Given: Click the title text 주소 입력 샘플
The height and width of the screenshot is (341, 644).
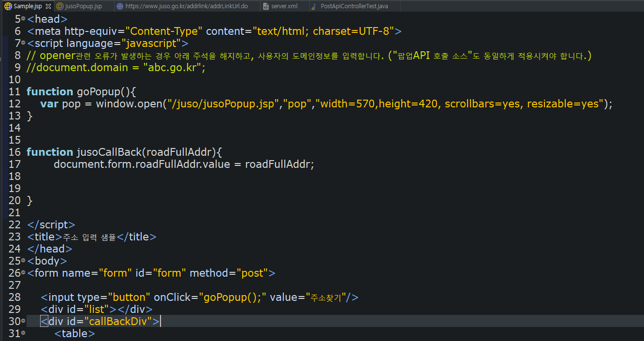Looking at the screenshot, I should click(x=90, y=237).
